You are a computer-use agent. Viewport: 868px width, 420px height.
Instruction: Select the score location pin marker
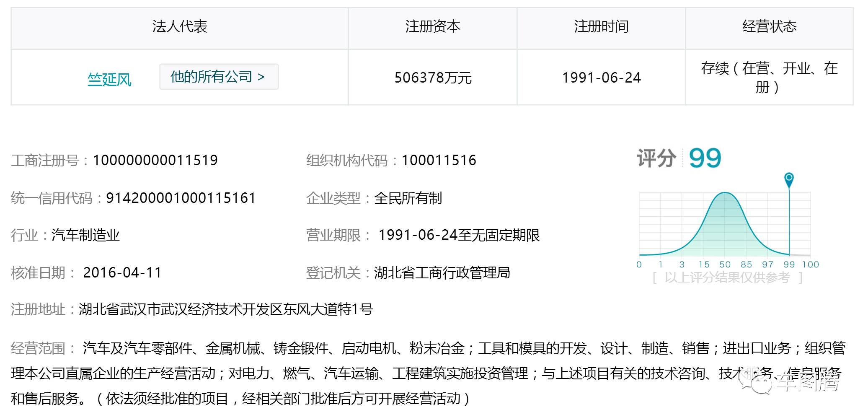tap(789, 180)
